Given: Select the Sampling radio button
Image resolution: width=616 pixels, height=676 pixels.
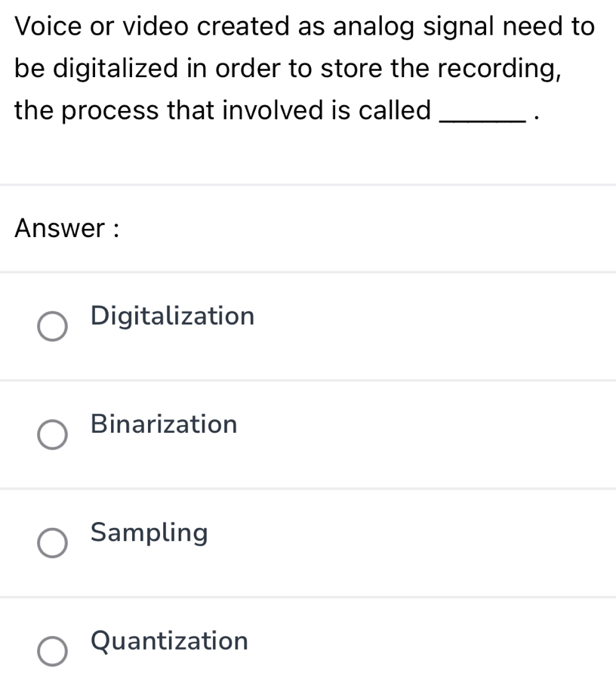Looking at the screenshot, I should pyautogui.click(x=52, y=543).
